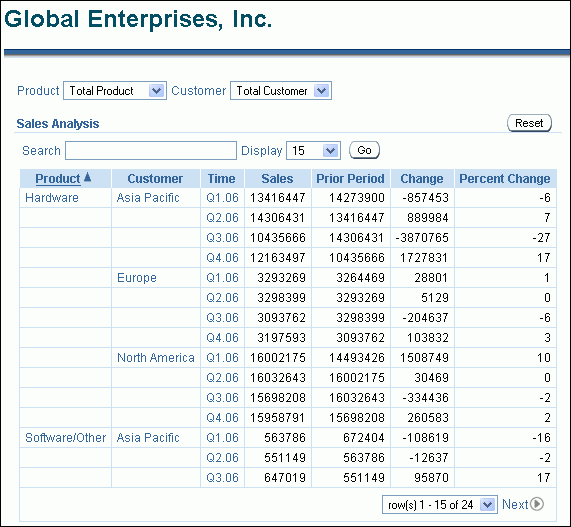Click Q4.06 in the 15958791 sales row

(222, 417)
